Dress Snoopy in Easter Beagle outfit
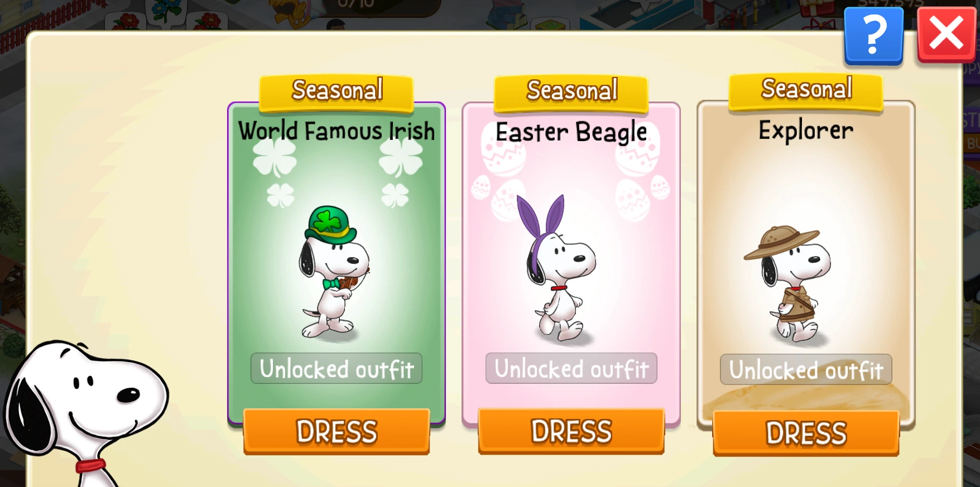Screen dimensions: 980x487 click(x=571, y=431)
